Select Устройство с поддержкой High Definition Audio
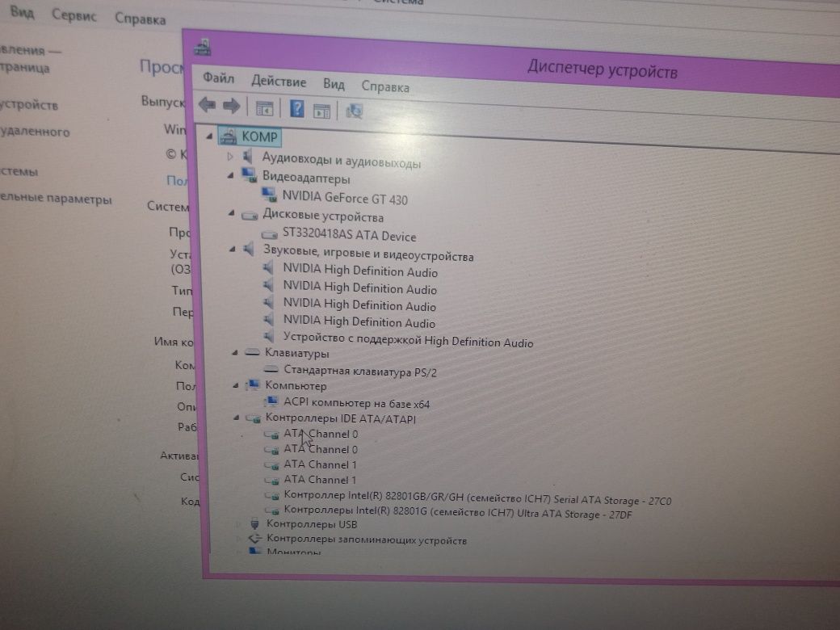Screen dimensions: 840x630 408,340
